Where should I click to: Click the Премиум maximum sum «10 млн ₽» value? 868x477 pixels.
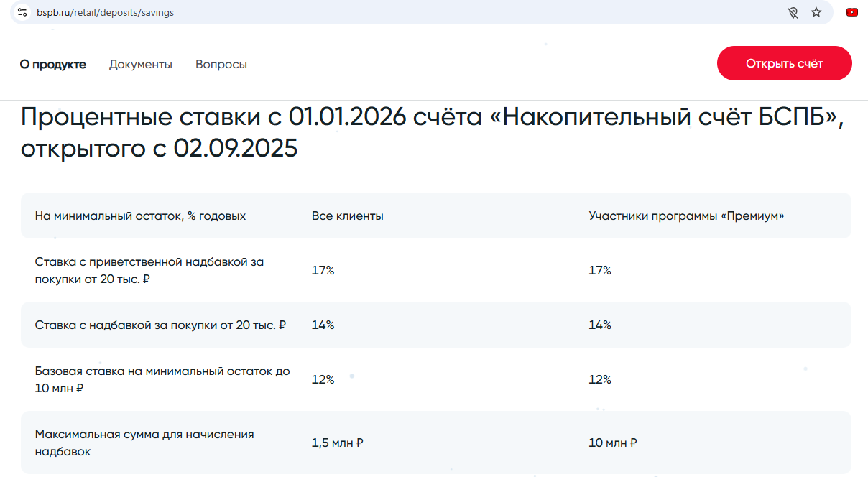613,443
